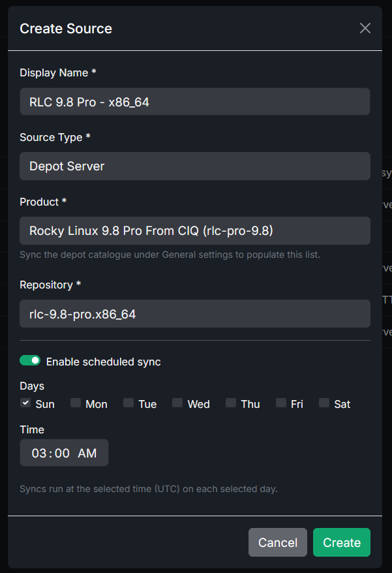Open the Source Type dropdown
392x573 pixels.
pyautogui.click(x=195, y=166)
